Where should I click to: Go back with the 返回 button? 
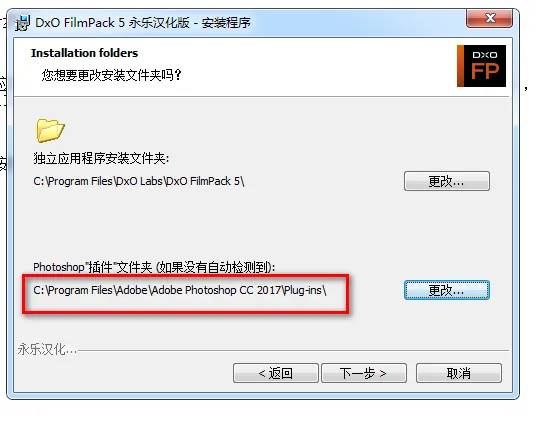click(276, 373)
